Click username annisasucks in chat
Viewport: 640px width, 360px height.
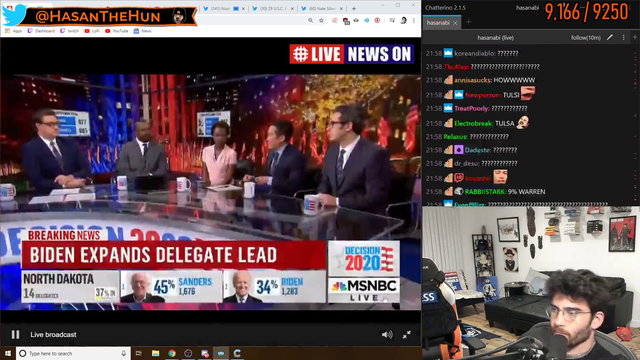point(473,80)
